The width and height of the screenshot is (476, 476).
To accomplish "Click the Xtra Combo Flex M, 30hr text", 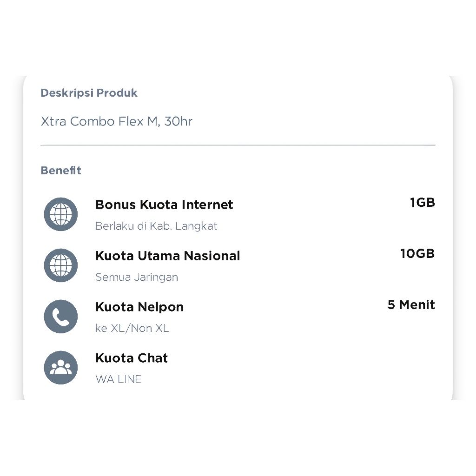I will (x=117, y=121).
